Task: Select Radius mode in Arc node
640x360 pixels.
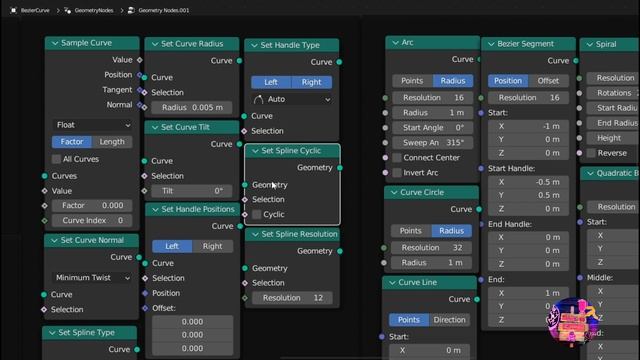Action: pyautogui.click(x=453, y=81)
